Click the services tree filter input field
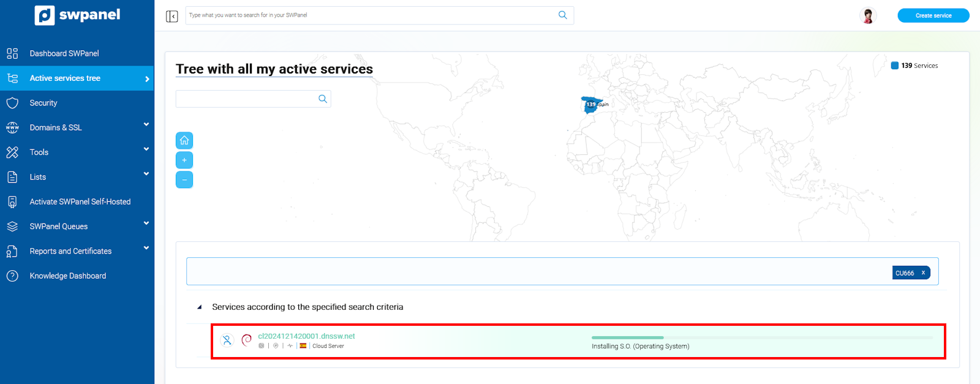Screen dimensions: 980x384 coord(246,99)
